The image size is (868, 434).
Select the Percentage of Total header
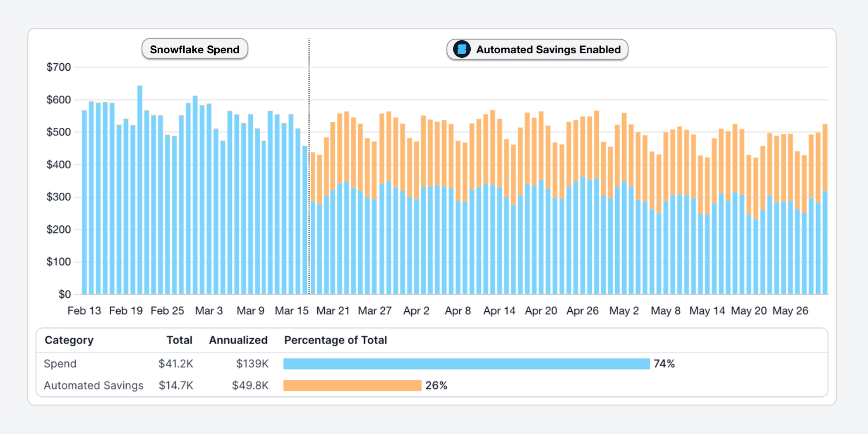(x=336, y=340)
